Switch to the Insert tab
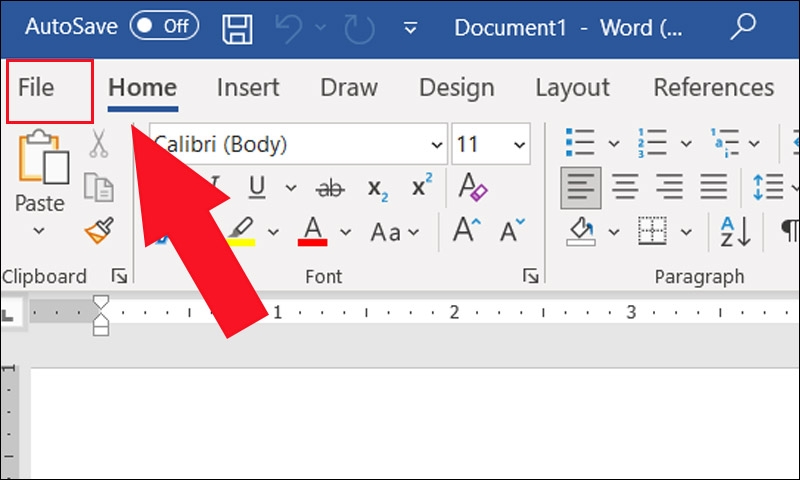Screen dimensions: 800x480 coord(248,87)
